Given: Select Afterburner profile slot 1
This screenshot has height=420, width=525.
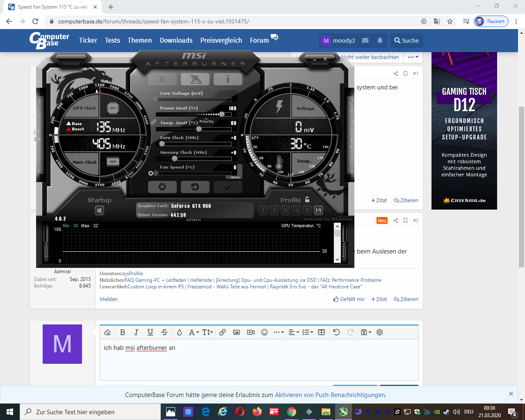Looking at the screenshot, I should point(263,211).
